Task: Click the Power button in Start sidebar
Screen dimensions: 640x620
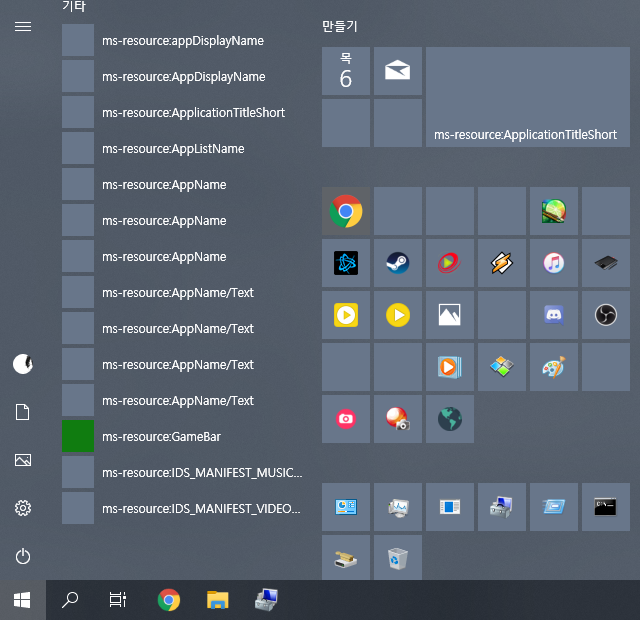Action: pos(23,556)
